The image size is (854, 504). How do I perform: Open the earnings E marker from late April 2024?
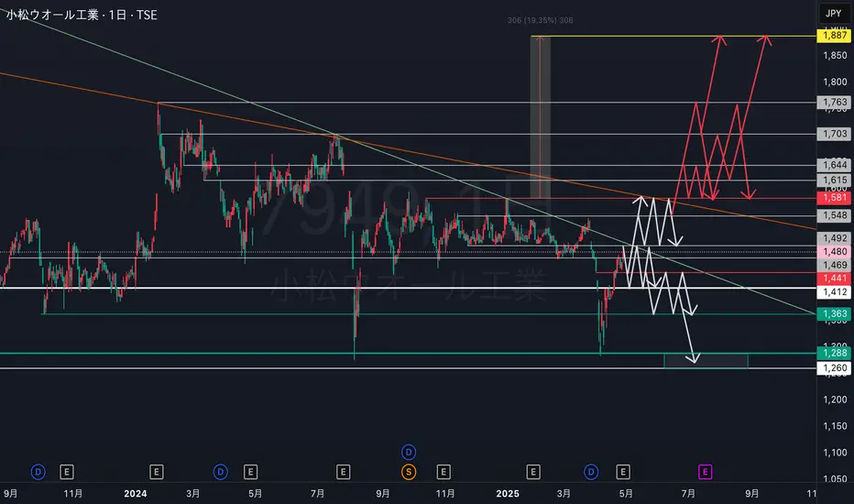[250, 472]
